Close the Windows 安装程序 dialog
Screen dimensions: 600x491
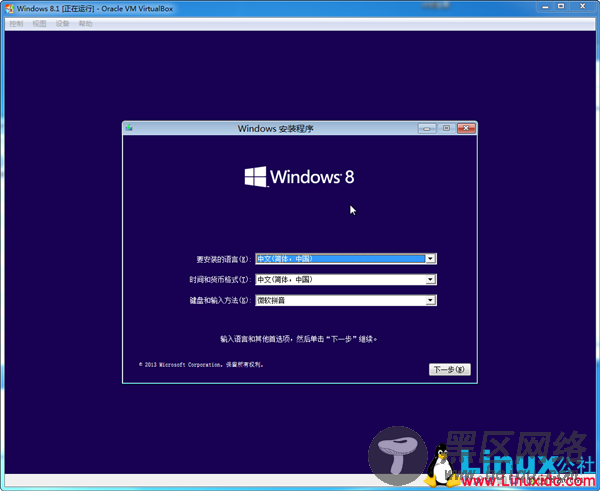coord(466,129)
